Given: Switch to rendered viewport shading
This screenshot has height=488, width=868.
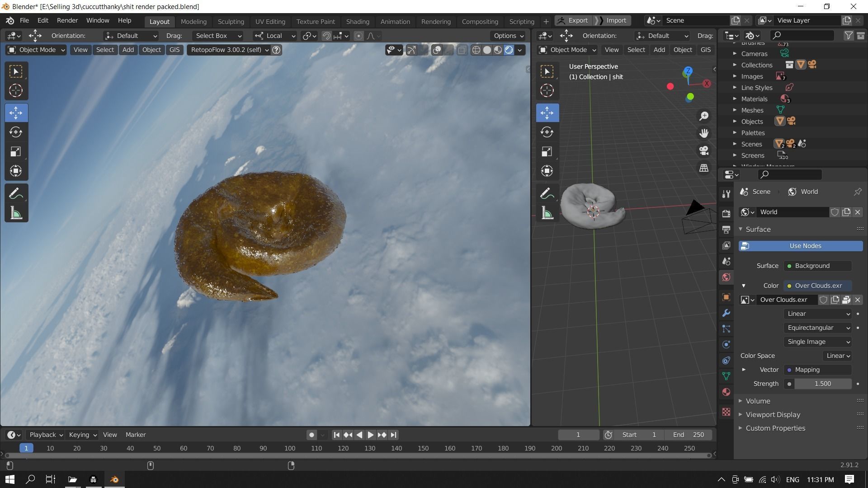Looking at the screenshot, I should (509, 50).
